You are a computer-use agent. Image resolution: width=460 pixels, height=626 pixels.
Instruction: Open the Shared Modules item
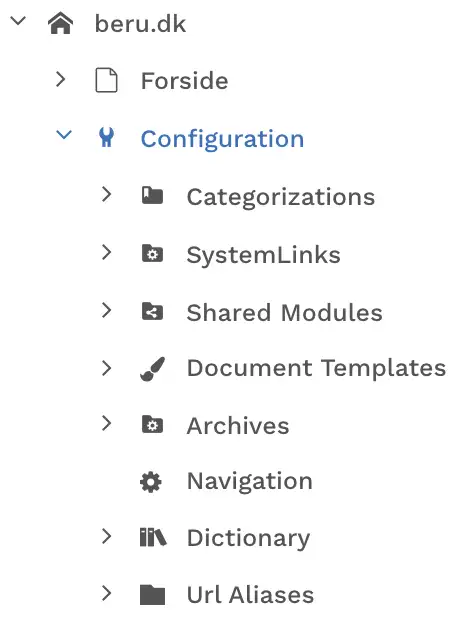[x=284, y=312]
